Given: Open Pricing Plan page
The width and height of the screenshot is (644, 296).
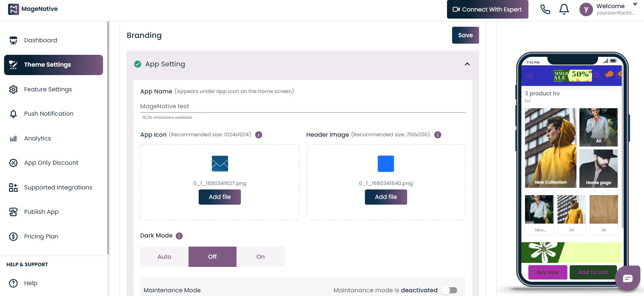Looking at the screenshot, I should click(53, 236).
